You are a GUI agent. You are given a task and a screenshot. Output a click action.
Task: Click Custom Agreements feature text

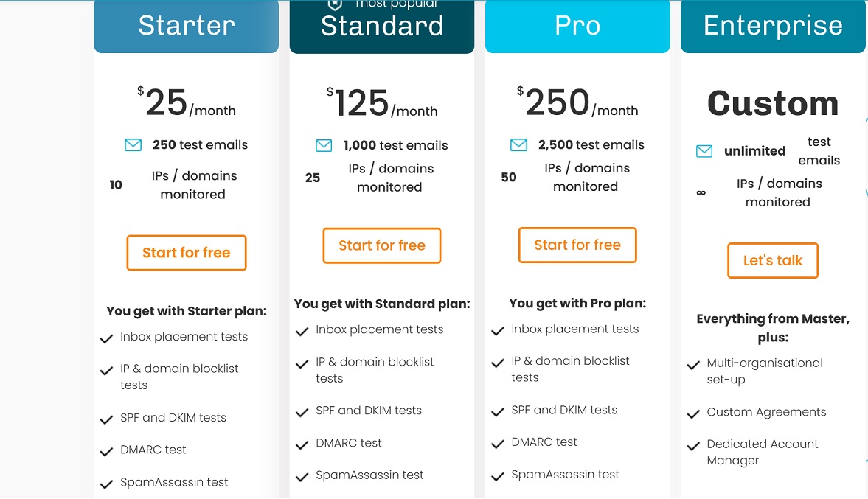pos(766,412)
